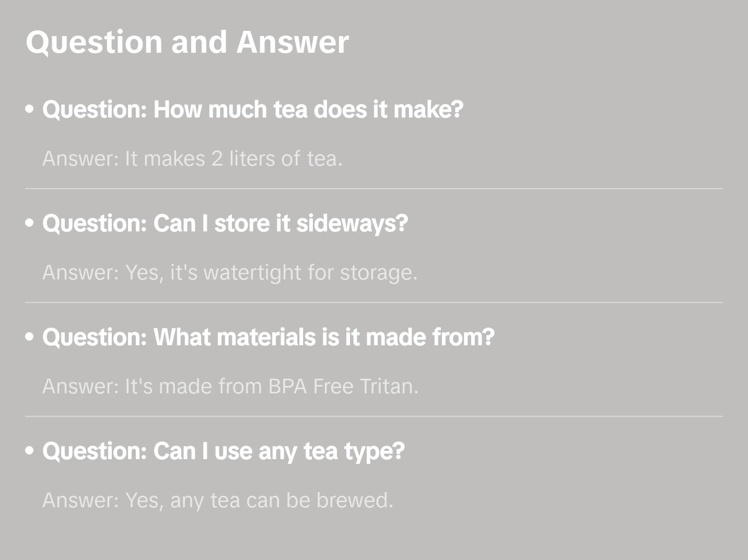Click the divider line below the 2 liters answer
Image resolution: width=748 pixels, height=560 pixels.
coord(374,189)
